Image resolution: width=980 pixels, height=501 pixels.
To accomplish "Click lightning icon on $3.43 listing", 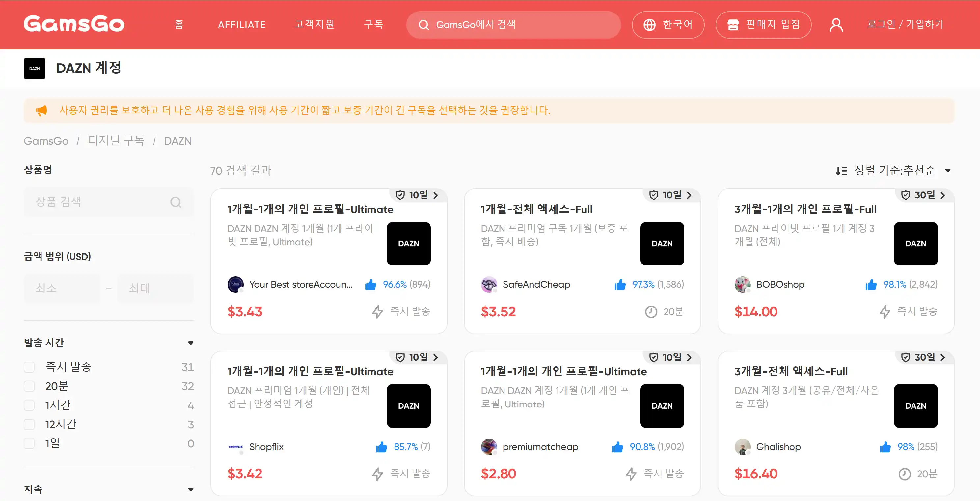I will tap(377, 312).
